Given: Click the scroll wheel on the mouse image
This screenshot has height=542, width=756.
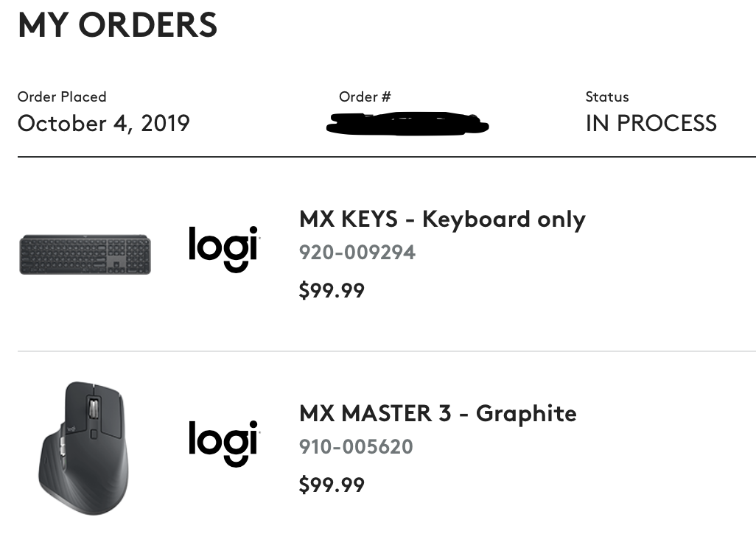Looking at the screenshot, I should click(x=92, y=409).
